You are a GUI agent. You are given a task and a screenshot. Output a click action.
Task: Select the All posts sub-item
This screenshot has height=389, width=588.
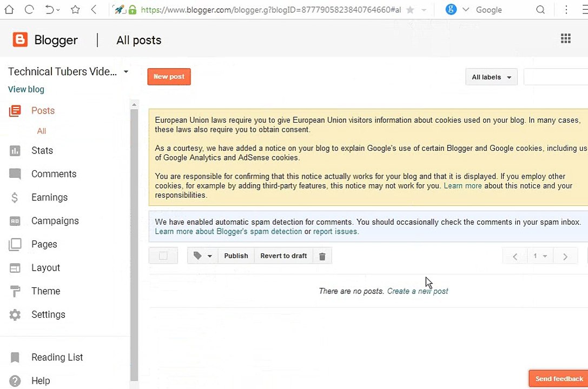click(41, 131)
